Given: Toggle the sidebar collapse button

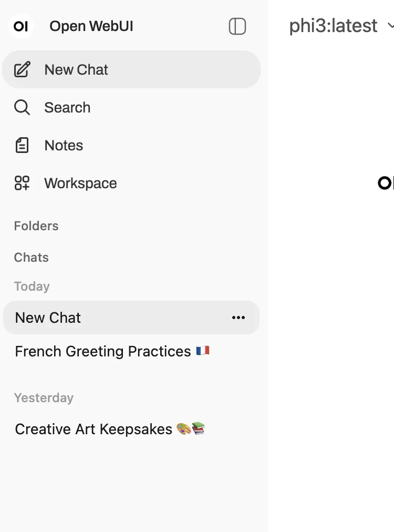Looking at the screenshot, I should coord(237,26).
